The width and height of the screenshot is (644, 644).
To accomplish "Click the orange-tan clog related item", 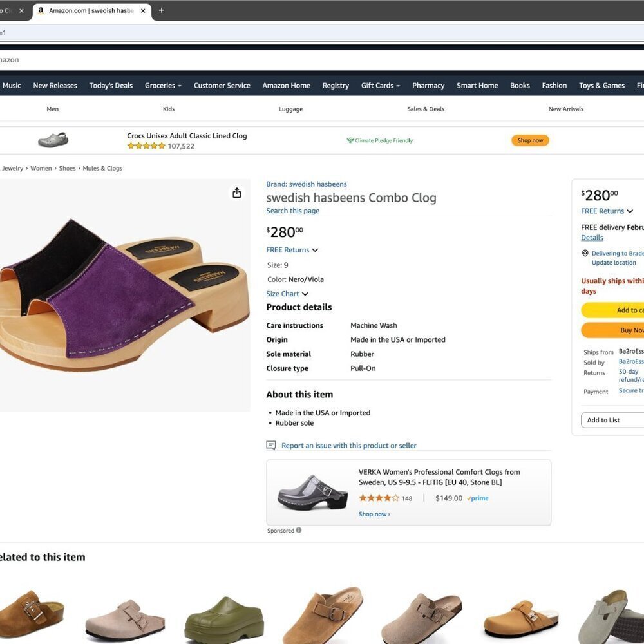I will [521, 620].
